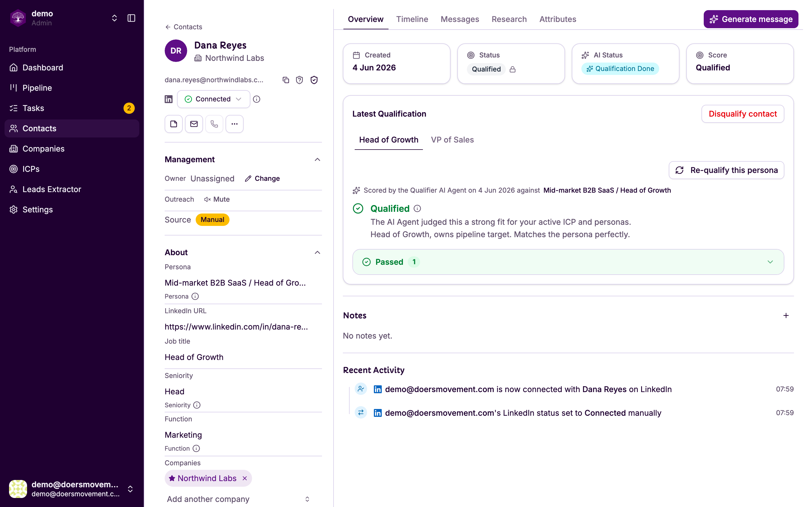Click the Generate message button

pos(751,19)
